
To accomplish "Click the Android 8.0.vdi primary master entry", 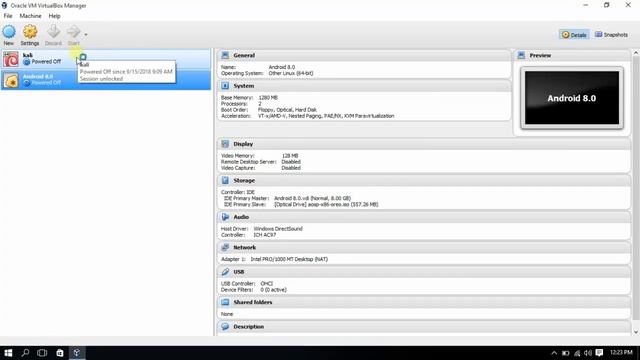I will pyautogui.click(x=312, y=198).
